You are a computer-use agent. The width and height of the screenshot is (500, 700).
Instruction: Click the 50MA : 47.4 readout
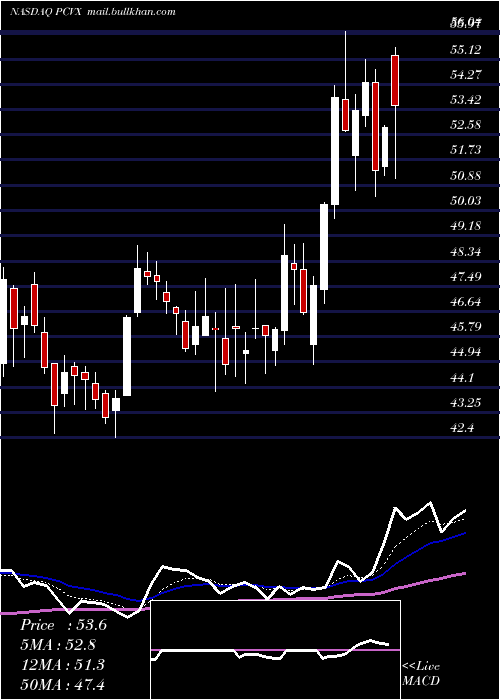click(x=62, y=684)
